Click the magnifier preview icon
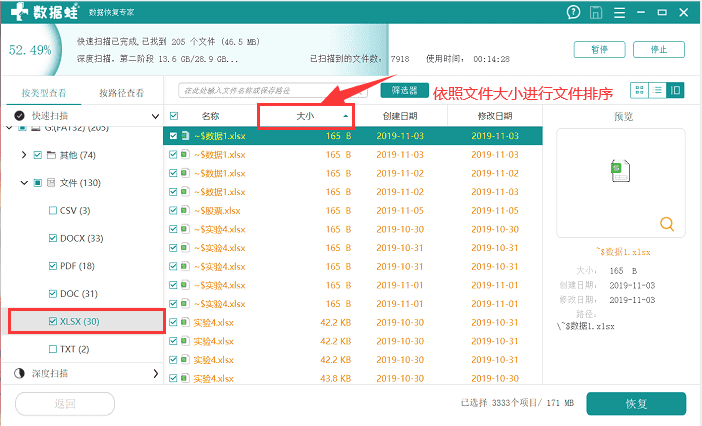 tap(667, 223)
